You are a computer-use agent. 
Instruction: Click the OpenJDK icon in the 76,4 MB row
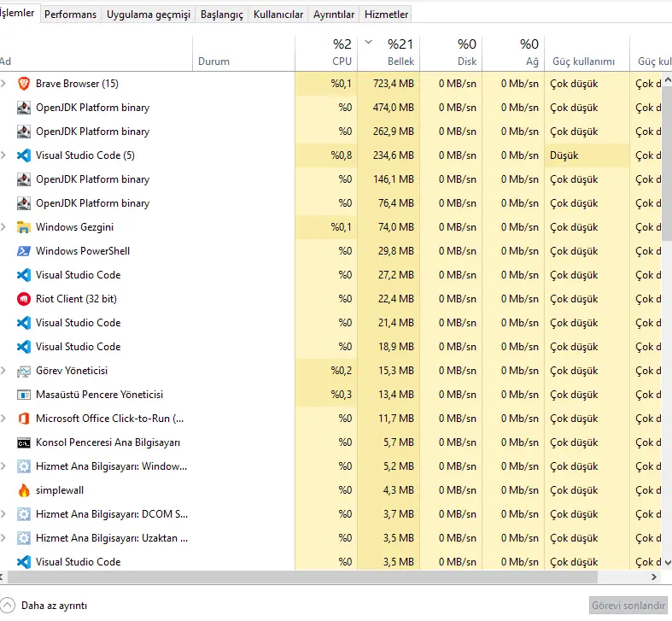24,203
